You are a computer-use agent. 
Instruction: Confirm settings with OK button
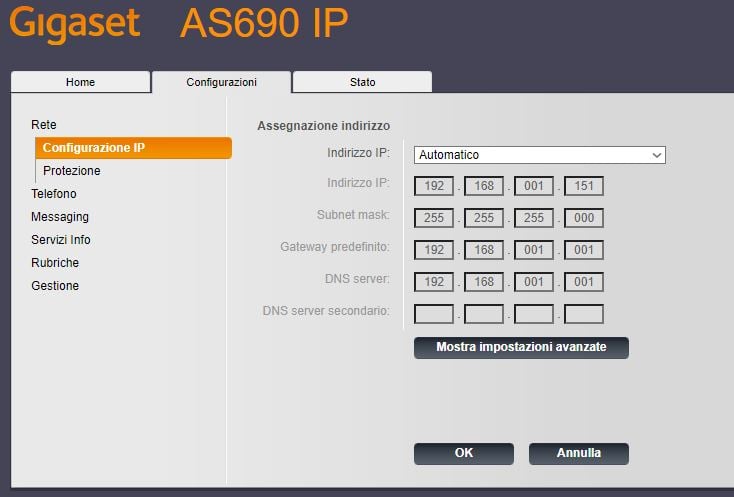[x=464, y=453]
